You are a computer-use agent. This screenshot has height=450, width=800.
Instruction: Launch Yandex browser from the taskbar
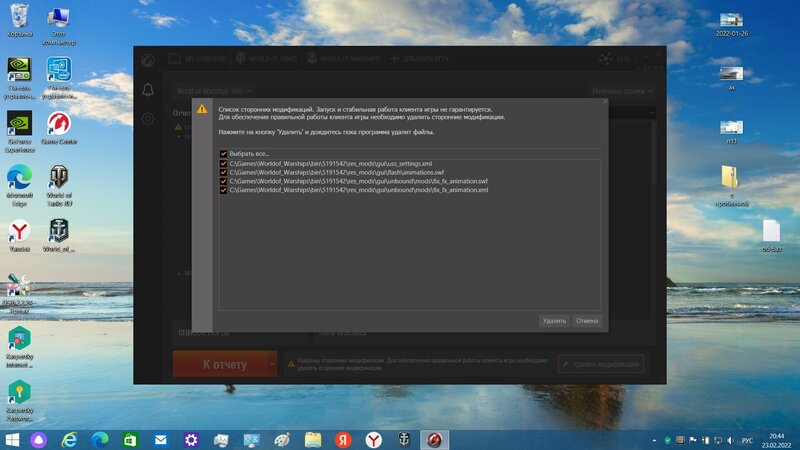(x=372, y=440)
